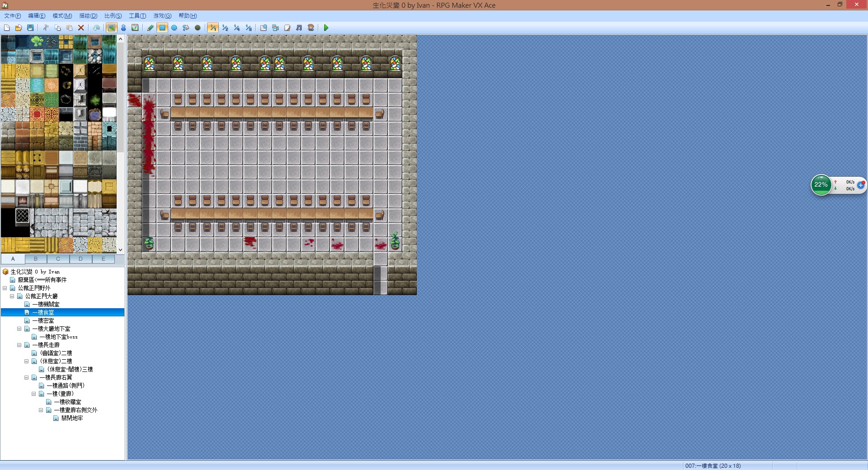Open the 模式(M) menu
The height and width of the screenshot is (470, 868).
[x=62, y=16]
